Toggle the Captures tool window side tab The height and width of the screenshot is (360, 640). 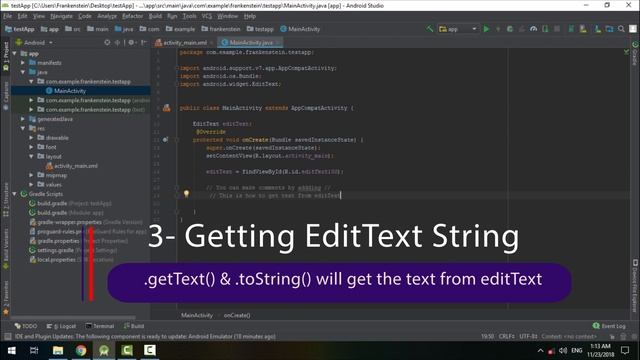pos(6,96)
